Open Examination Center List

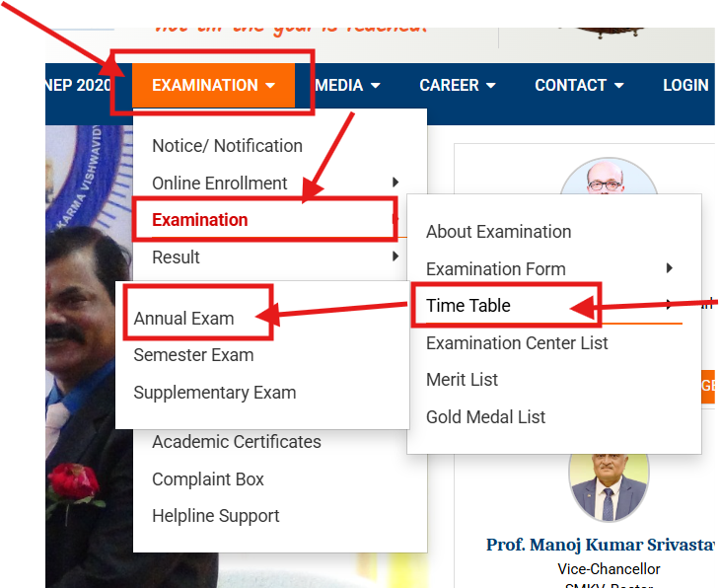[517, 343]
